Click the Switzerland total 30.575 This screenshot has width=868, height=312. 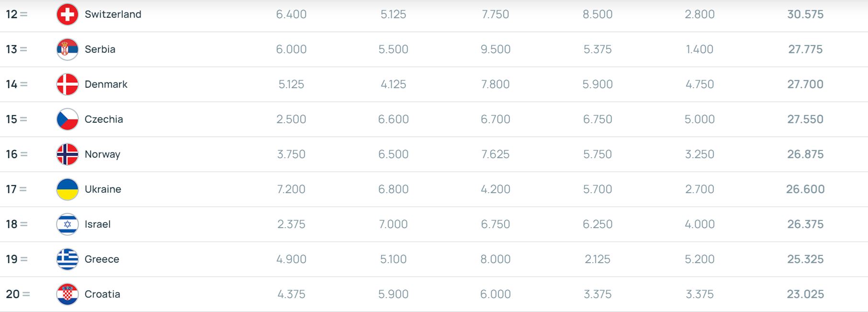click(805, 14)
